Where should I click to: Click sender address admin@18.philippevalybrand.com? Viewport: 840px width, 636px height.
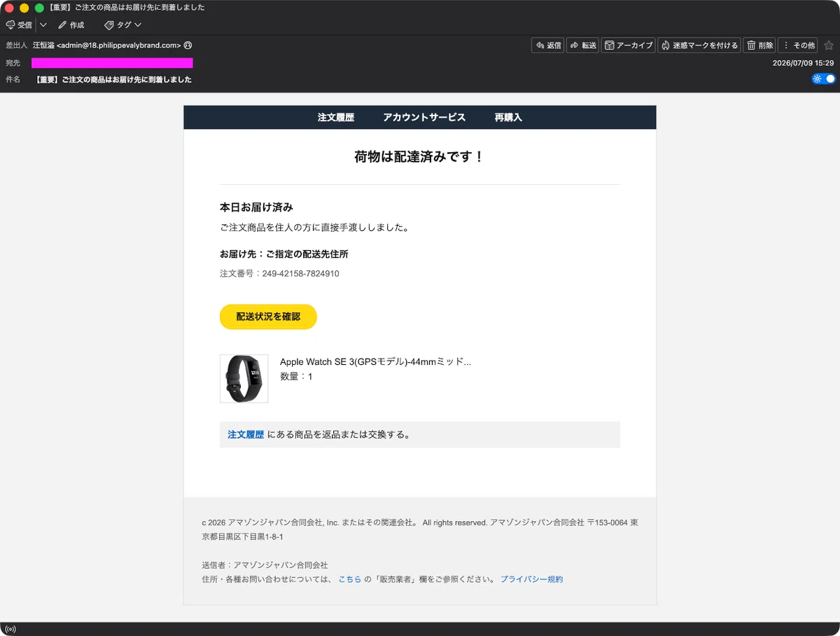pyautogui.click(x=120, y=46)
